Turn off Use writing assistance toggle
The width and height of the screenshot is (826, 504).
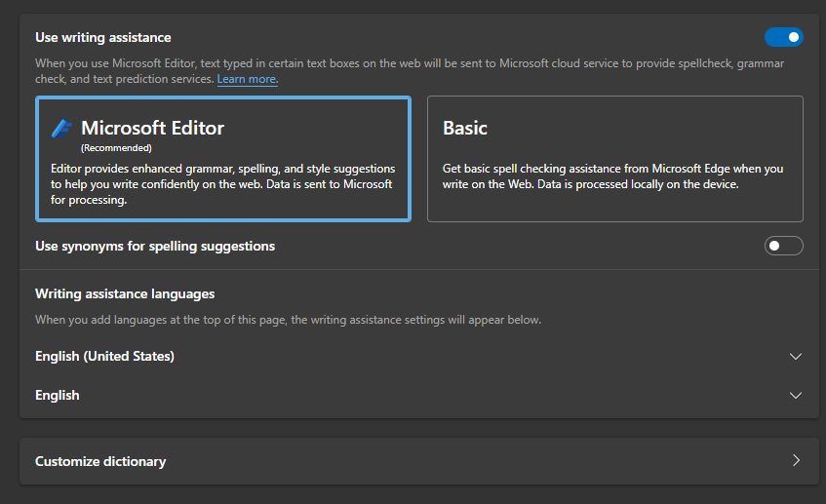pyautogui.click(x=783, y=37)
